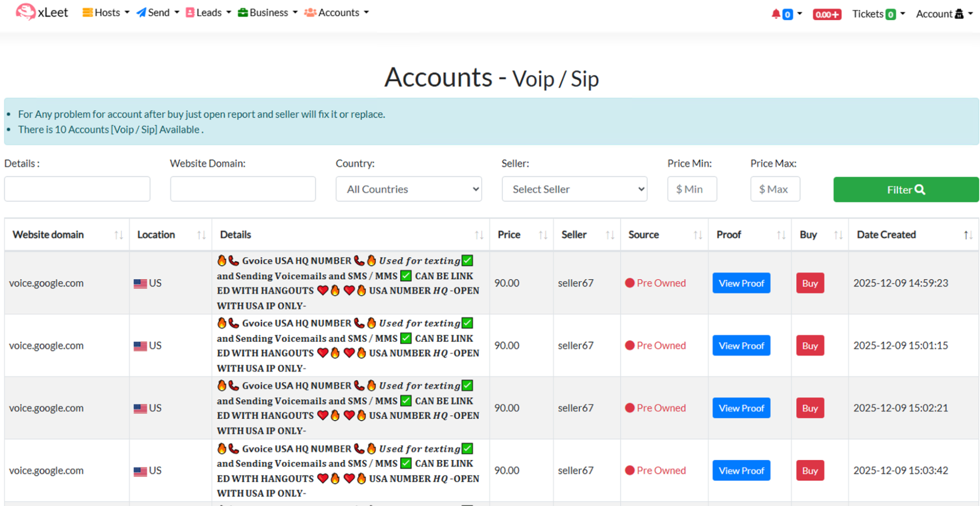The width and height of the screenshot is (980, 506).
Task: Click Buy in row created 15:02:21
Action: (810, 408)
